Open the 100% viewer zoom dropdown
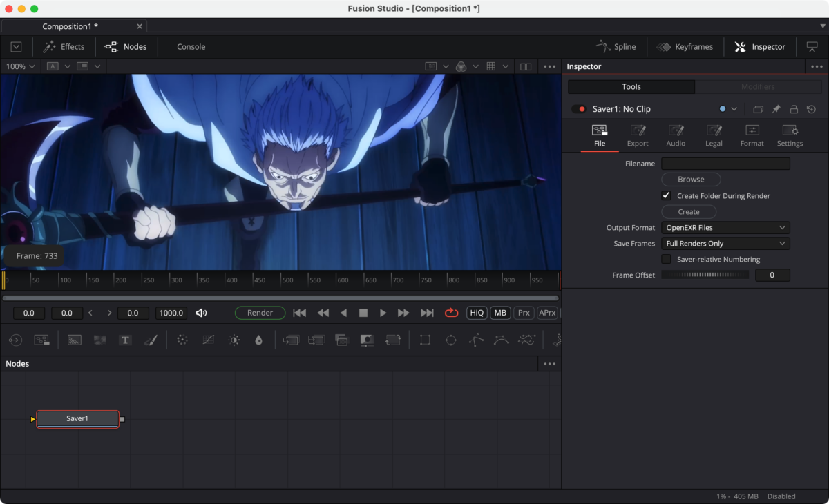This screenshot has height=504, width=829. (20, 66)
